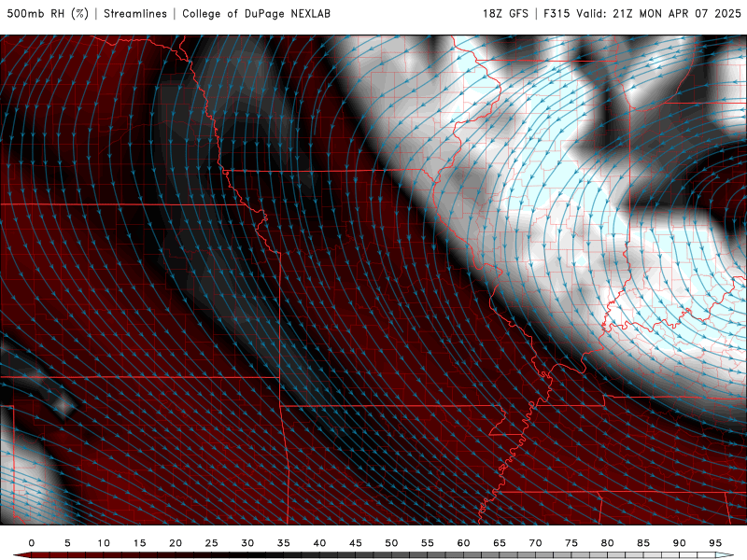Click the "College of DuPage NEXLAB" text
Image resolution: width=747 pixels, height=560 pixels.
coord(256,14)
